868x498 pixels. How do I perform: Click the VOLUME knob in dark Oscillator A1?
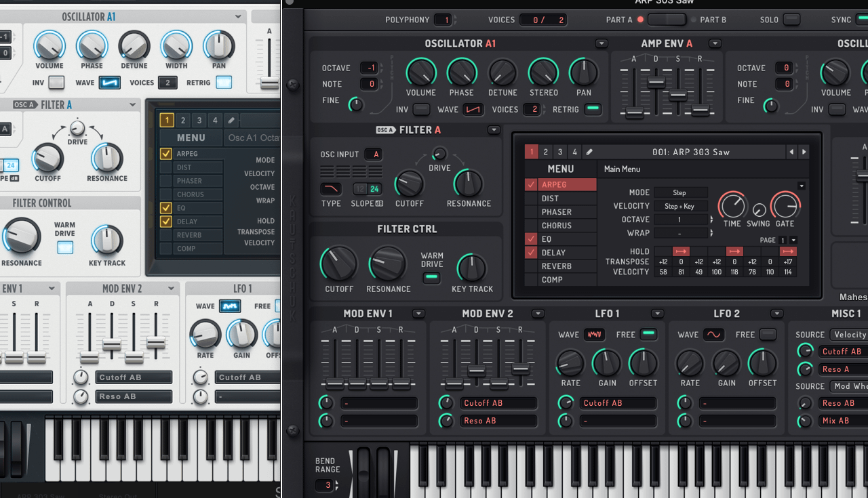coord(421,72)
